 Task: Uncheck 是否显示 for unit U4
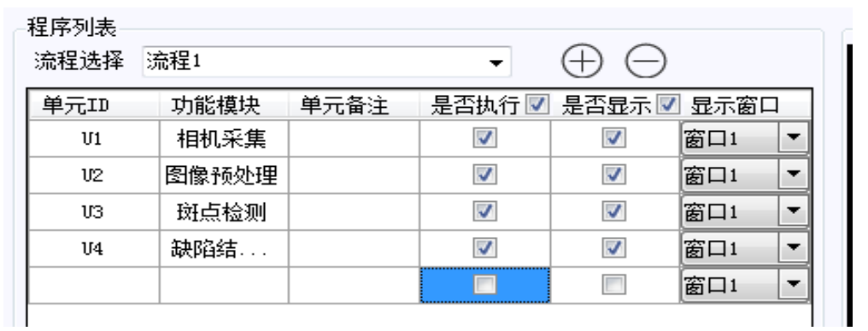click(614, 248)
